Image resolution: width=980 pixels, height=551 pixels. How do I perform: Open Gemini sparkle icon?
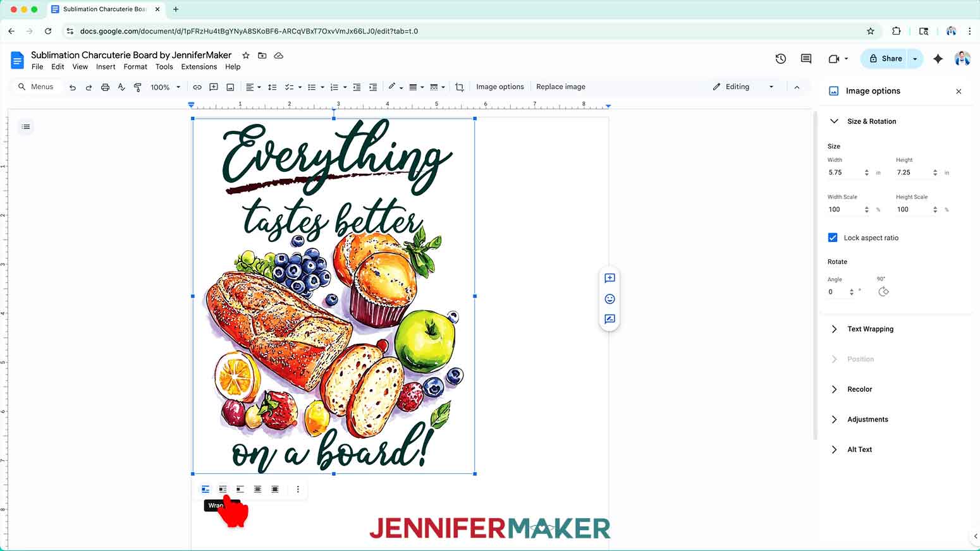pyautogui.click(x=938, y=59)
